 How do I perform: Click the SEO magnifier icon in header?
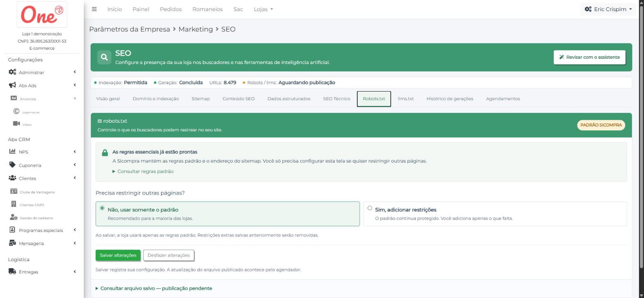(104, 57)
